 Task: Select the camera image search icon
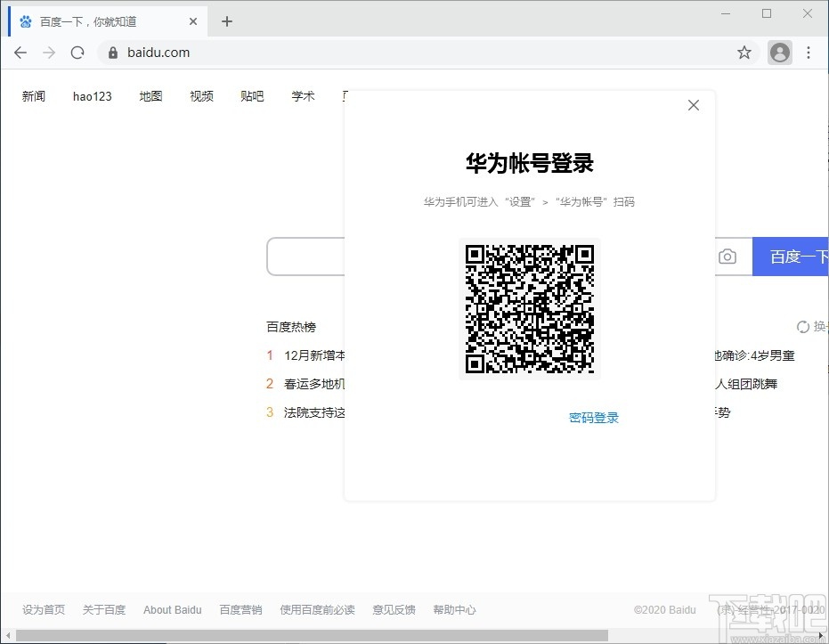click(x=728, y=257)
